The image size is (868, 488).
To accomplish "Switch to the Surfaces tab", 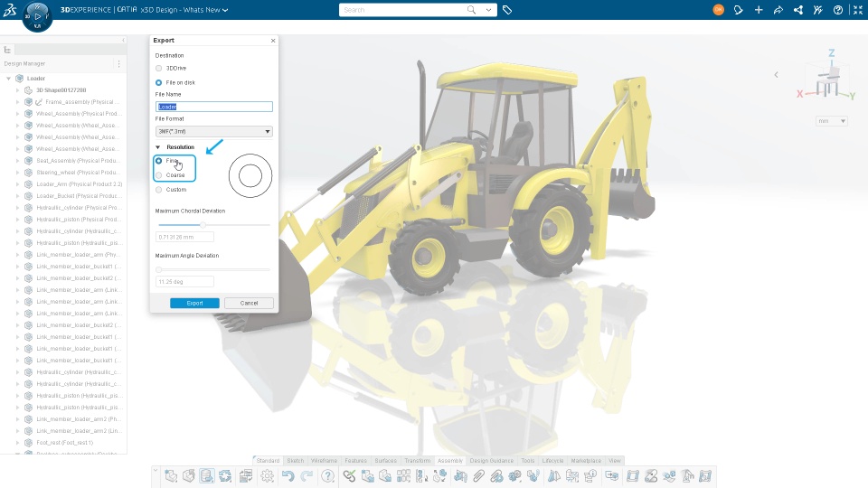I will coord(385,460).
